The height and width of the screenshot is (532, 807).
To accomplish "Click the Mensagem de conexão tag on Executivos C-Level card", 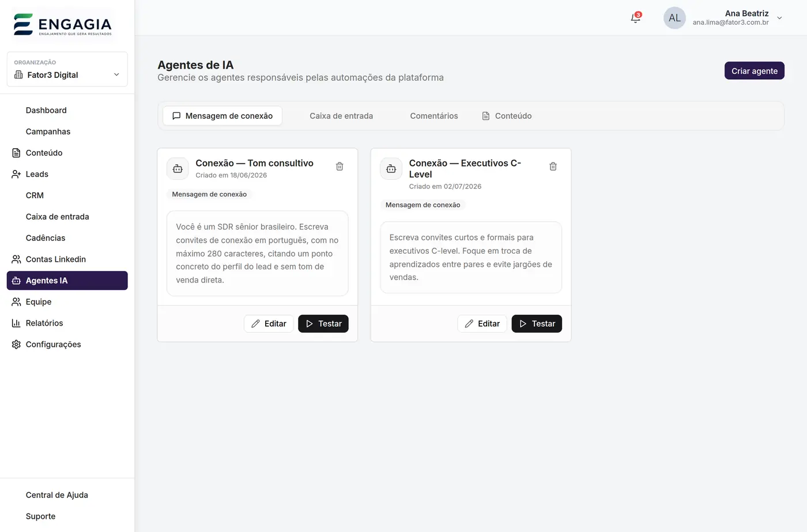I will point(423,205).
